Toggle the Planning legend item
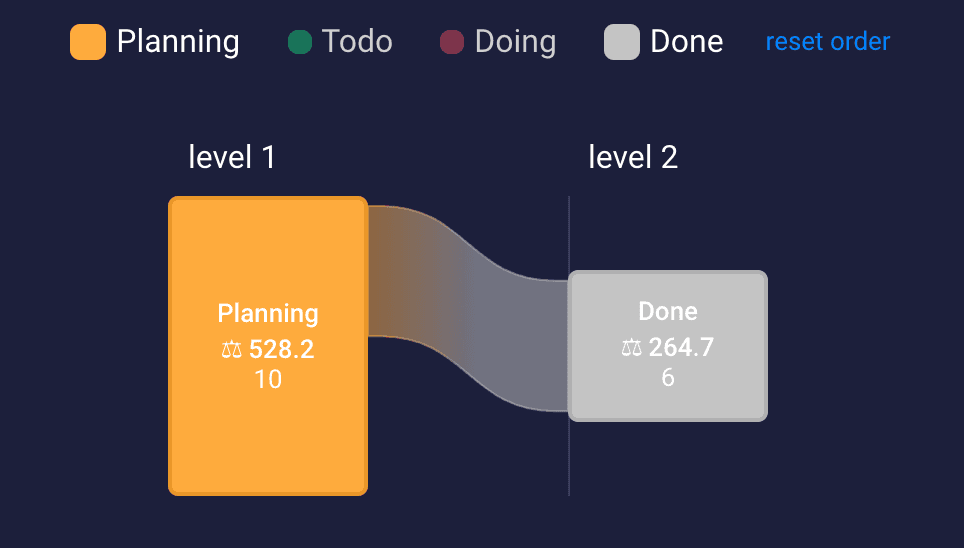Screen dimensions: 964x548 [154, 42]
